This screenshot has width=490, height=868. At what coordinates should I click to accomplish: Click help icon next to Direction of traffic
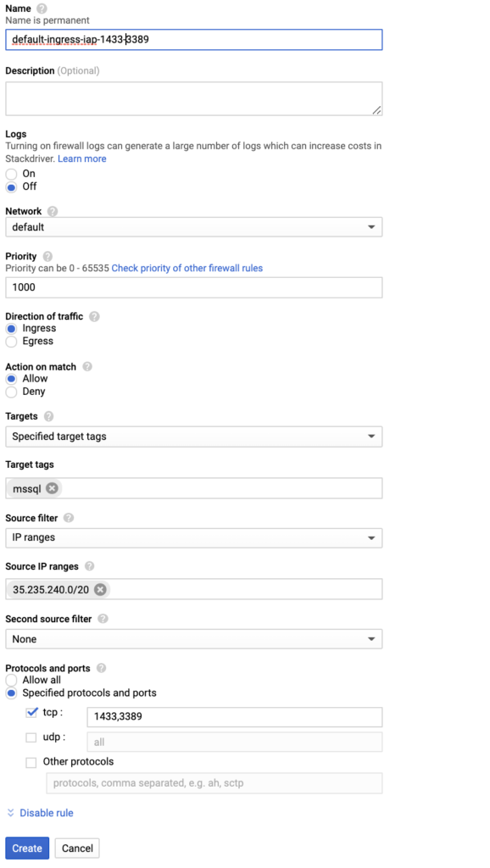click(94, 317)
